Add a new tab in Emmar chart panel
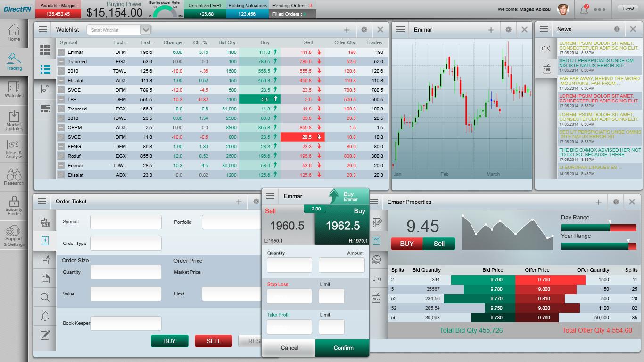 tap(491, 30)
